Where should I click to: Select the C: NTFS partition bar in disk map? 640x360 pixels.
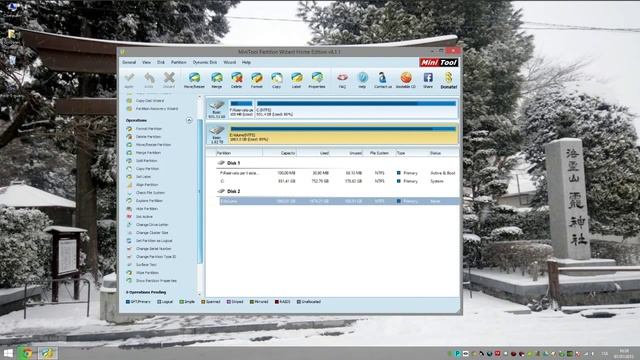click(356, 109)
